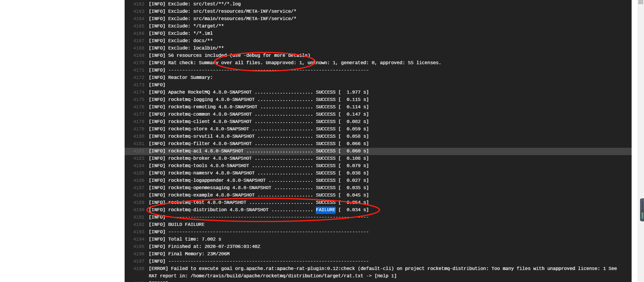Select log line number 4190
Screen dimensions: 644x282
139,210
